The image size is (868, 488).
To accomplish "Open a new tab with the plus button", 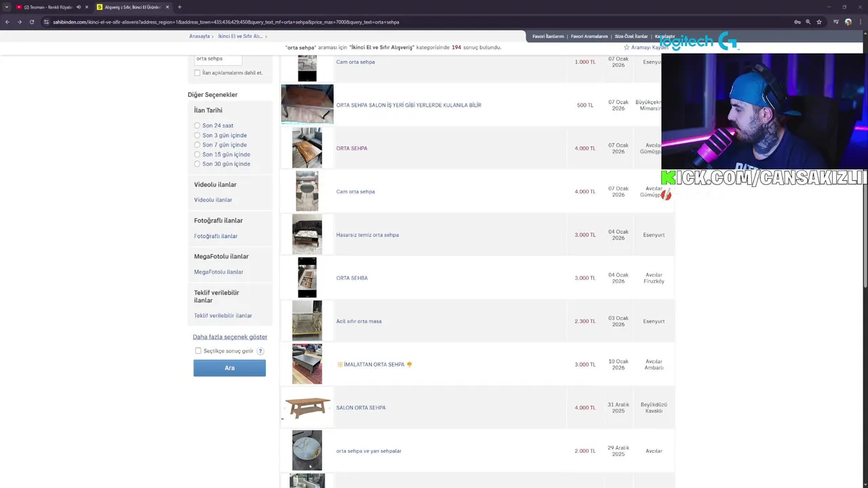I will tap(179, 7).
